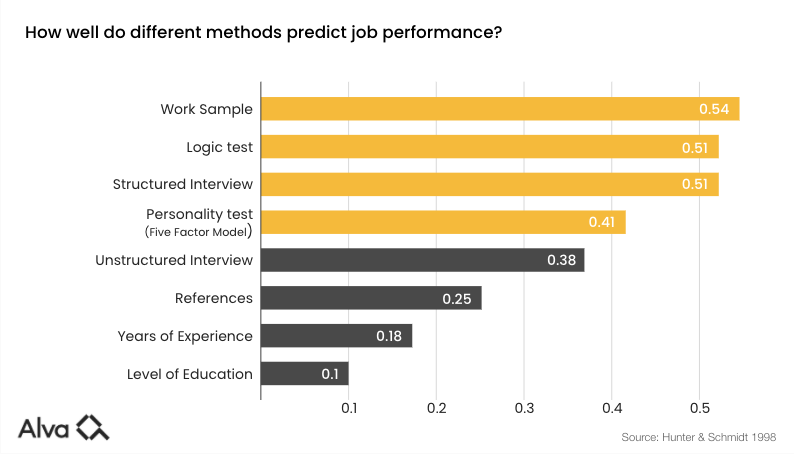Click the Alva diamond logo icon
794x454 pixels.
94,427
